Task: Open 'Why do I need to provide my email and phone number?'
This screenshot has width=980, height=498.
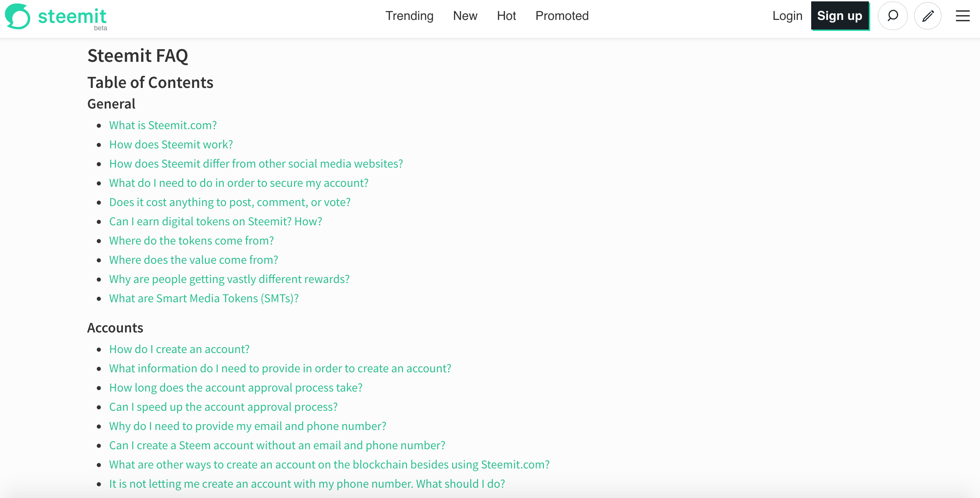Action: click(248, 426)
